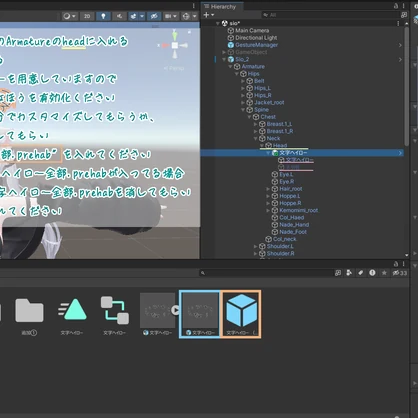
Task: Lock the Hierarchy panel
Action: point(396,6)
